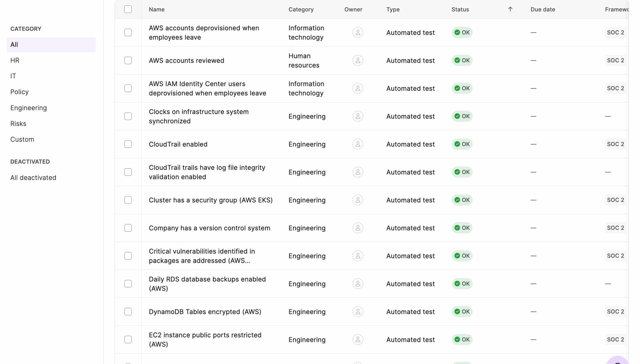The width and height of the screenshot is (640, 364).
Task: Switch to the HR category
Action: (x=15, y=60)
